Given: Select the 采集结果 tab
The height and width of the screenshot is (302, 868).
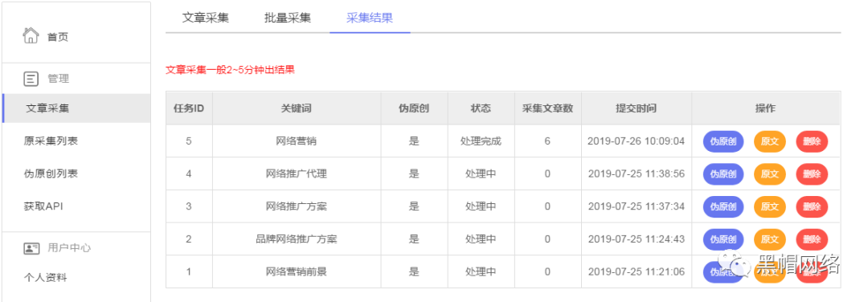Looking at the screenshot, I should (x=370, y=18).
